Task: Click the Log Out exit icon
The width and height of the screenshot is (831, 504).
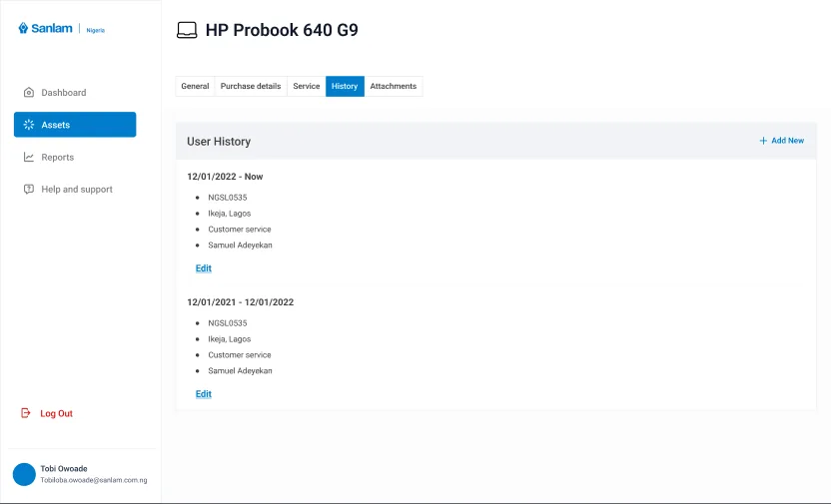Action: [25, 413]
